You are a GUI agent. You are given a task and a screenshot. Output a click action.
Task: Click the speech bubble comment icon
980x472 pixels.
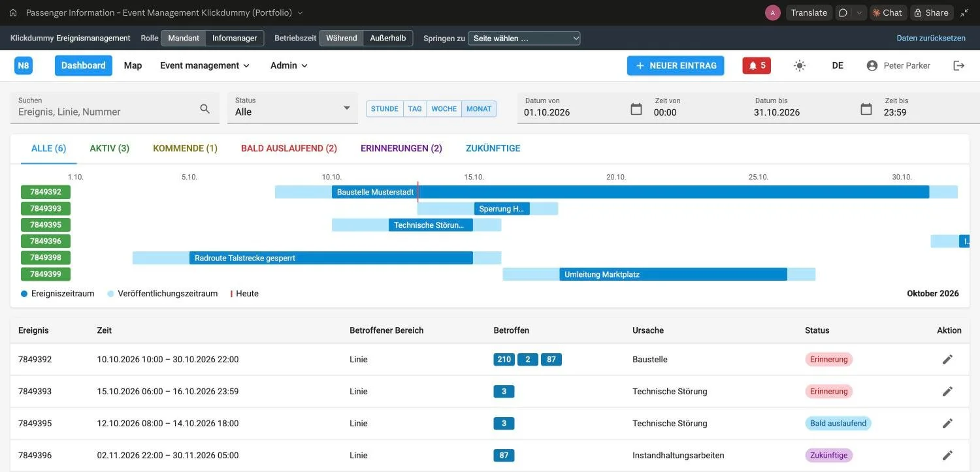click(x=843, y=12)
